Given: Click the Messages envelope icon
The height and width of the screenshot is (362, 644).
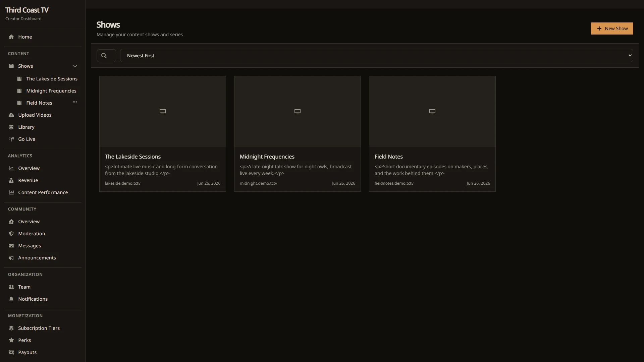Looking at the screenshot, I should click(11, 246).
